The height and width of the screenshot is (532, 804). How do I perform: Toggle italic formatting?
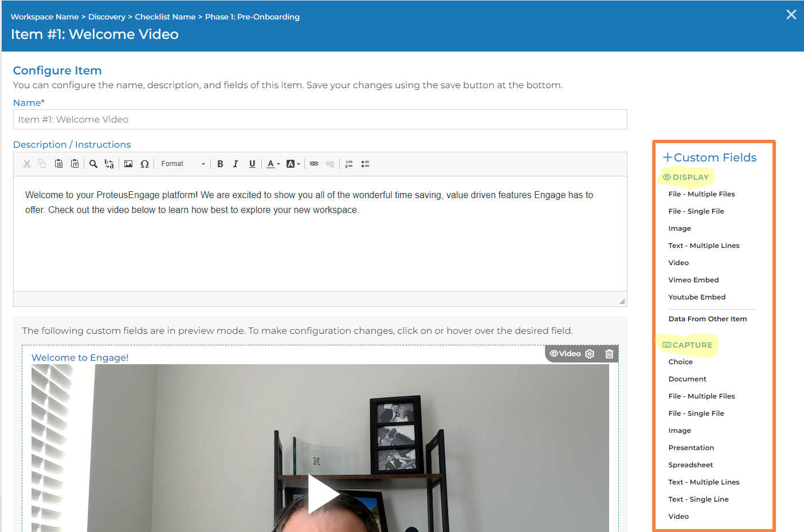236,164
